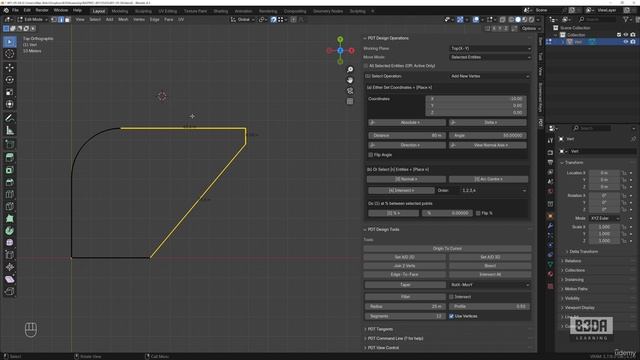Select the Rotate tool
This screenshot has width=640, height=360.
(9, 80)
